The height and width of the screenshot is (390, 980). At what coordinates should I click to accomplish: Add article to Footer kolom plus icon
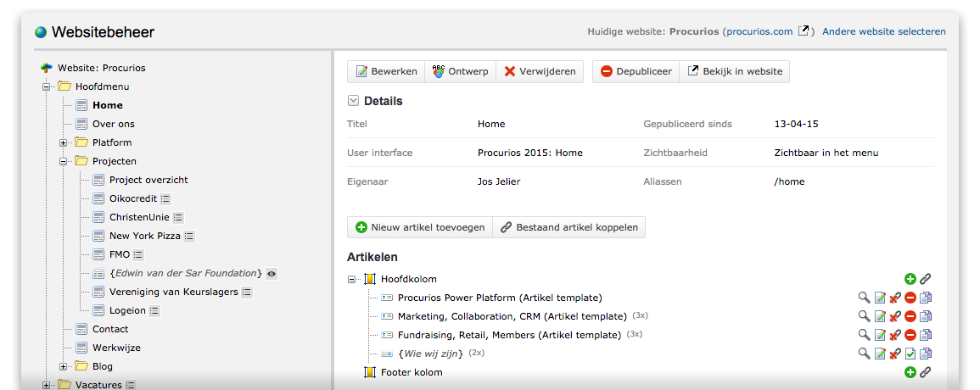pyautogui.click(x=910, y=372)
